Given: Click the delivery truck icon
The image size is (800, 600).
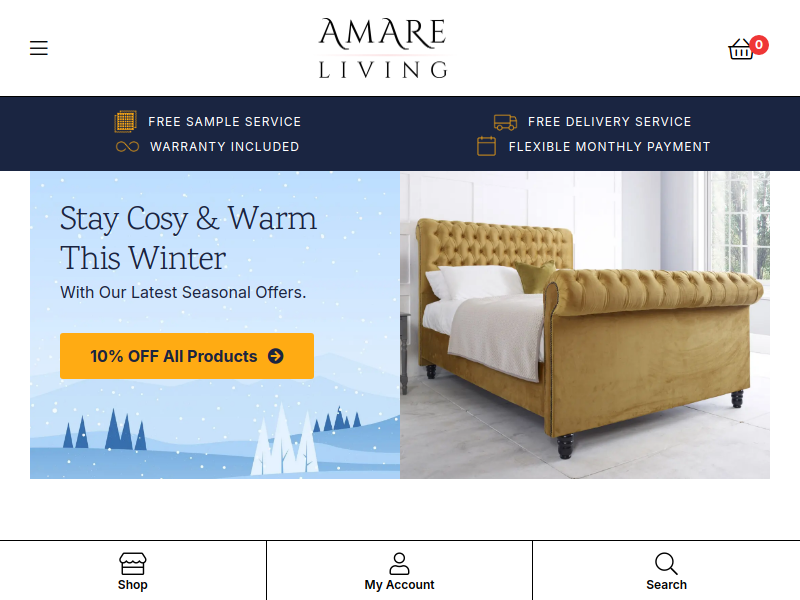Looking at the screenshot, I should pyautogui.click(x=505, y=122).
